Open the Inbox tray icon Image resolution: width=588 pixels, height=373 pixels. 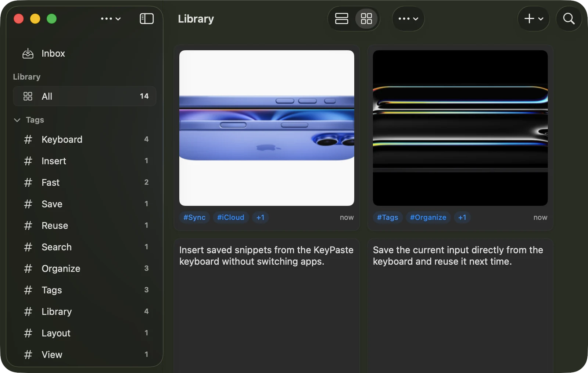point(28,54)
